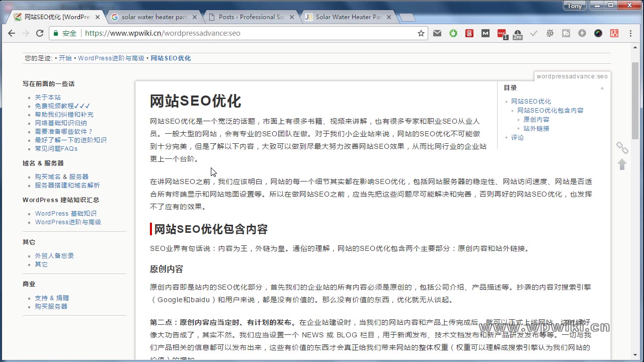Open the SQ SEOquake extension
Viewport: 644px width, 362px height.
[550, 33]
